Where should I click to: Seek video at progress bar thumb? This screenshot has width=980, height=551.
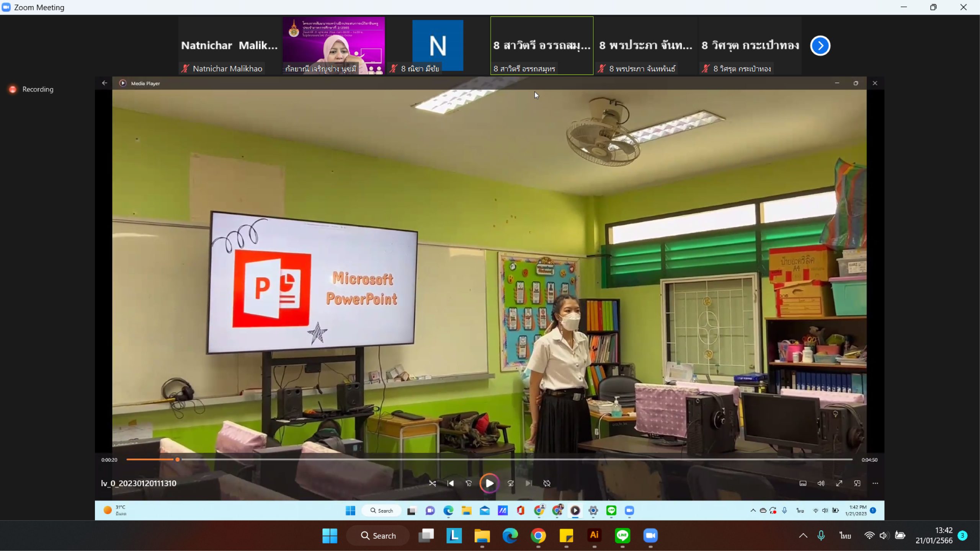tap(178, 460)
